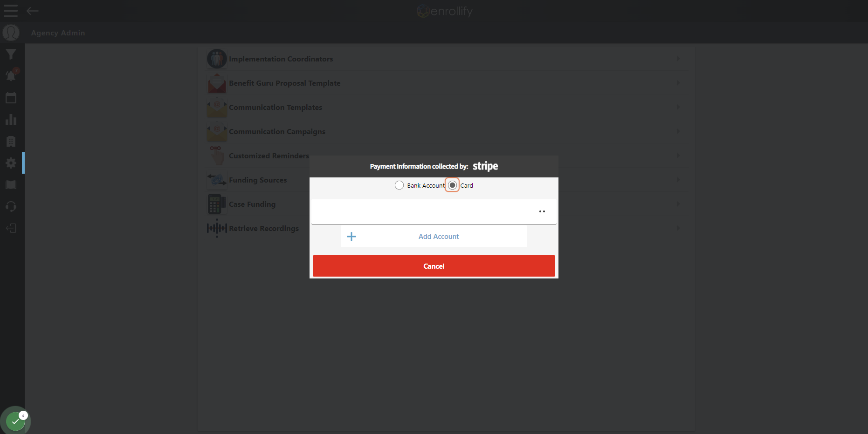Open Communication Templates item

(x=446, y=107)
